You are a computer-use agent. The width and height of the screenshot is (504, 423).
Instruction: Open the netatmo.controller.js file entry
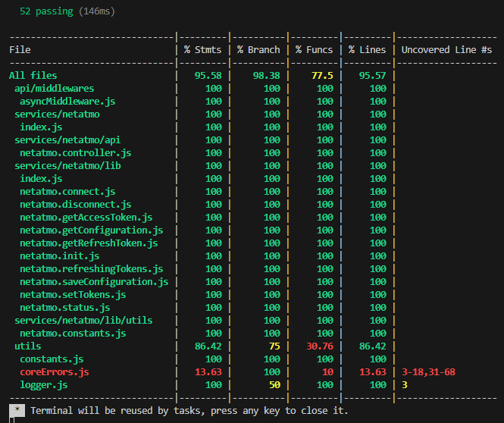coord(75,153)
